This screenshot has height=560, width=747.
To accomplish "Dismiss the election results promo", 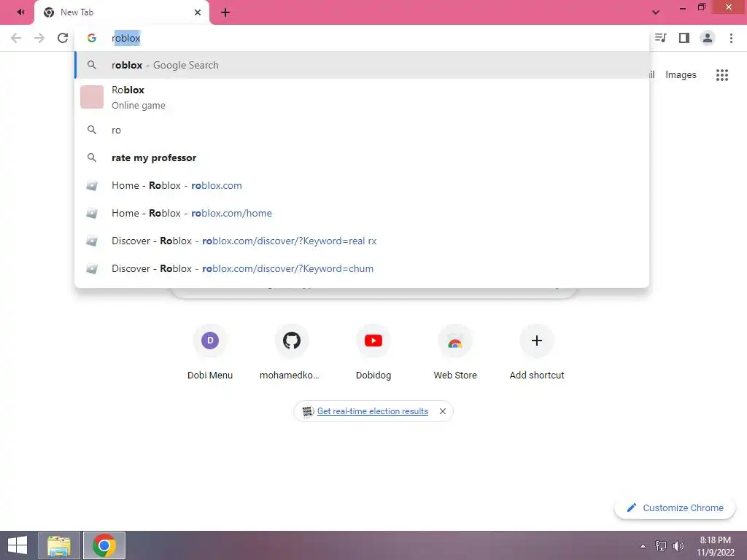I will point(443,411).
